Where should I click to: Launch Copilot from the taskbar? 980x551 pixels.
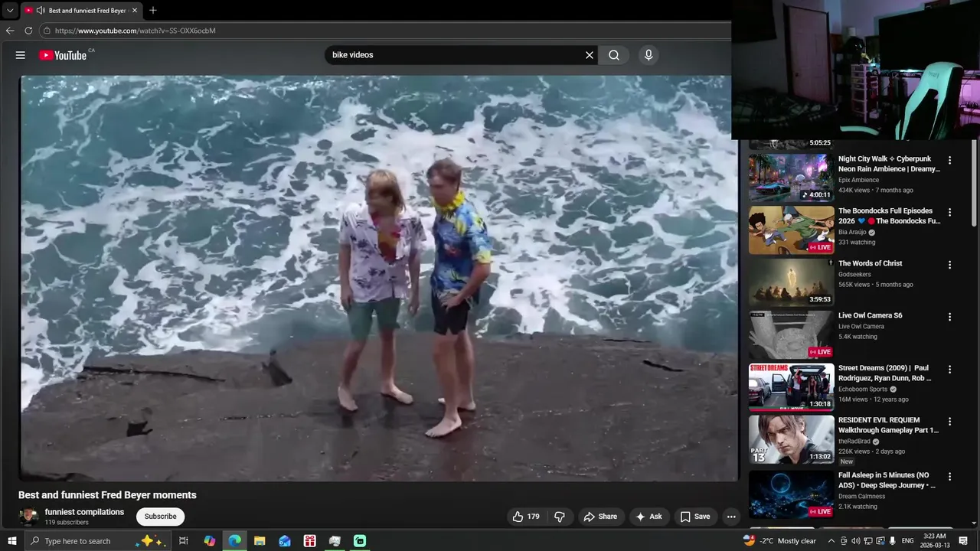[210, 541]
